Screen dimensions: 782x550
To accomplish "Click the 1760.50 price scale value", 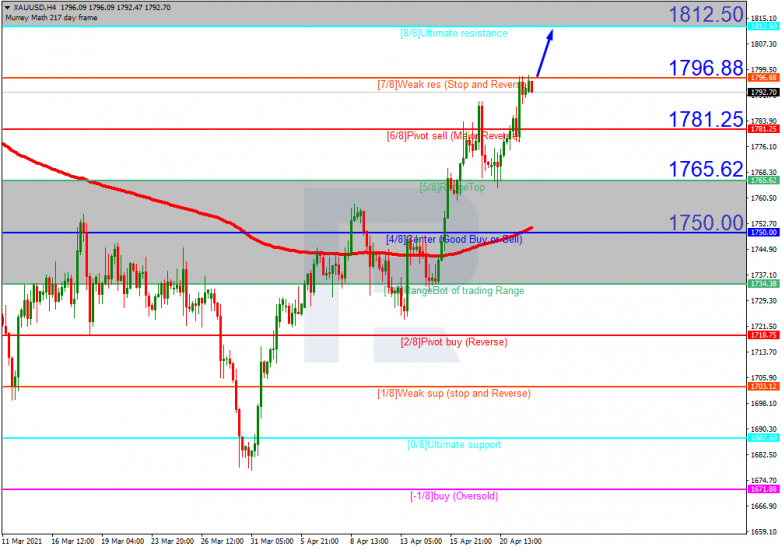I will pos(764,198).
